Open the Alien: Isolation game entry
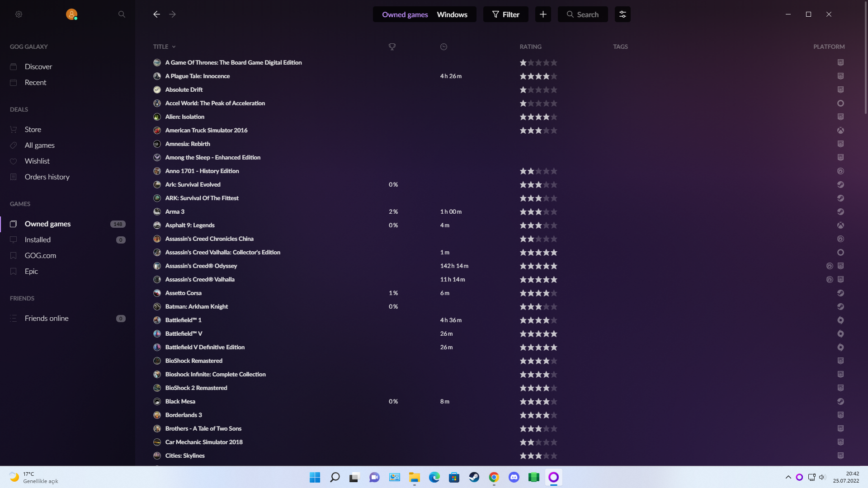868x488 pixels. coord(184,117)
